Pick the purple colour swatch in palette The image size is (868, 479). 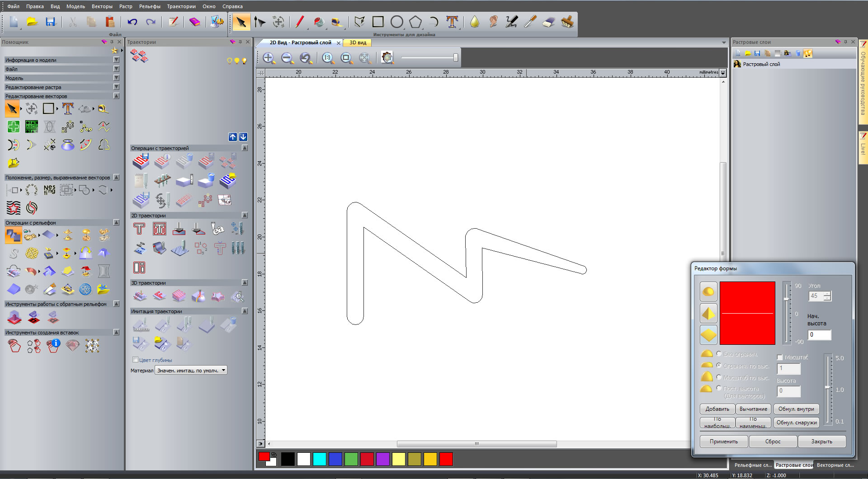tap(383, 459)
